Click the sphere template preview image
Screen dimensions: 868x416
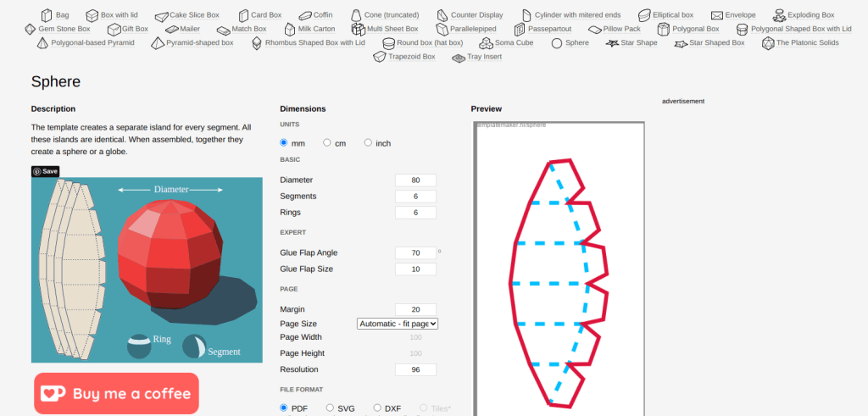tap(559, 267)
